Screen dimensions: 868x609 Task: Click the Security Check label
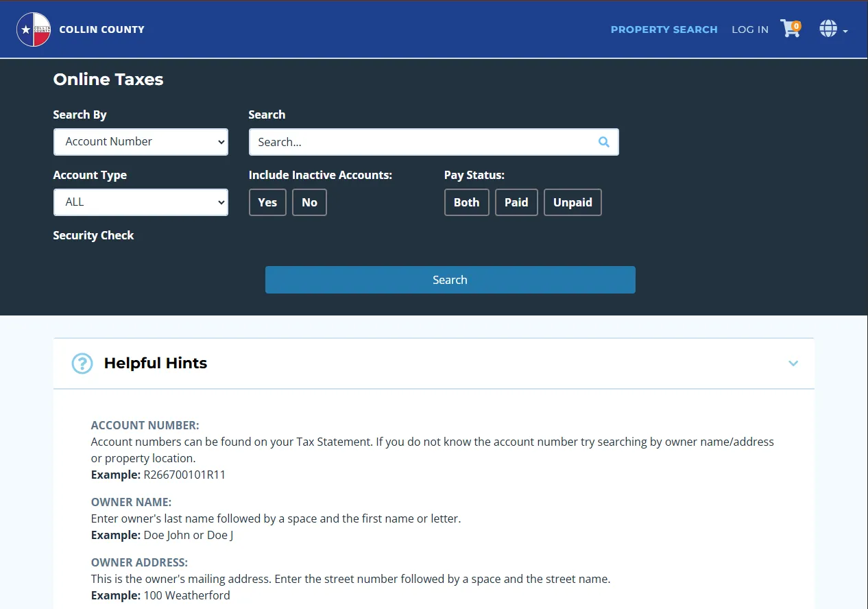click(93, 235)
